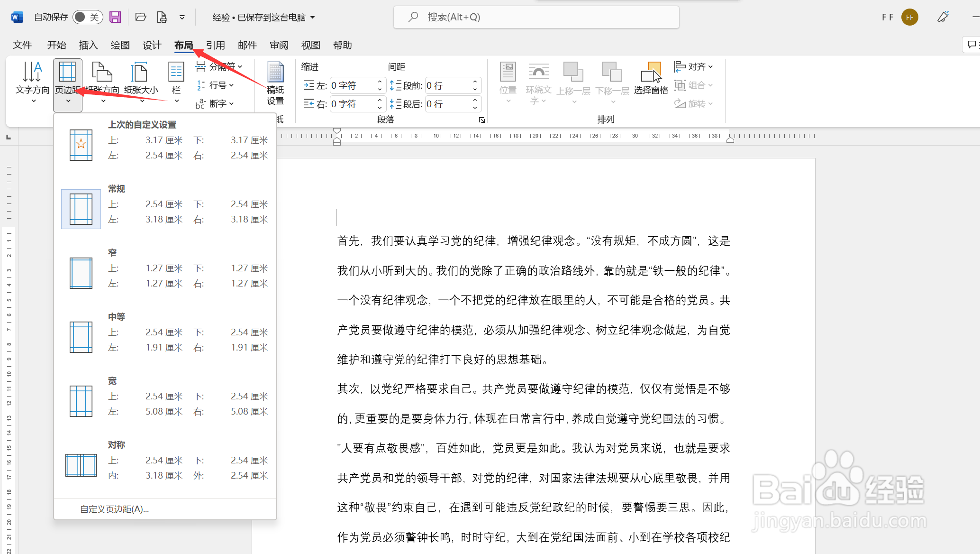The width and height of the screenshot is (980, 554).
Task: Select the 宽 wide margin preset
Action: pos(165,400)
